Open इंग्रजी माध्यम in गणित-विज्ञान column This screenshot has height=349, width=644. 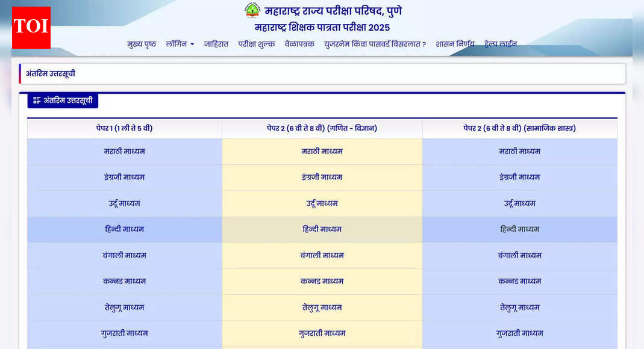click(x=322, y=178)
